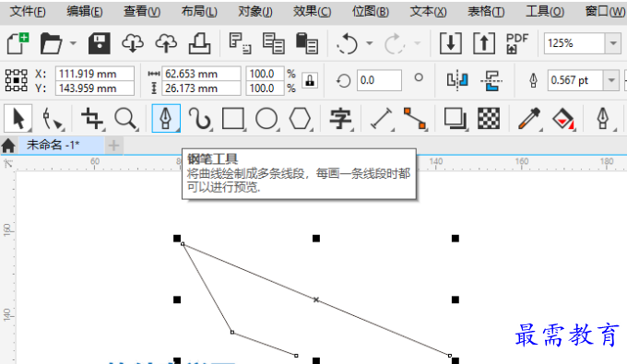Open the 效果(C) menu

click(x=312, y=12)
